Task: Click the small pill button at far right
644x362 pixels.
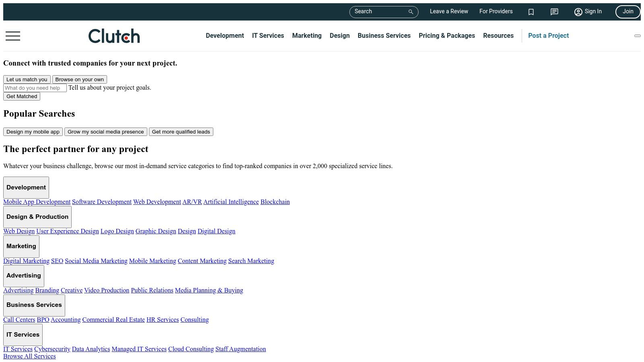Action: tap(638, 36)
